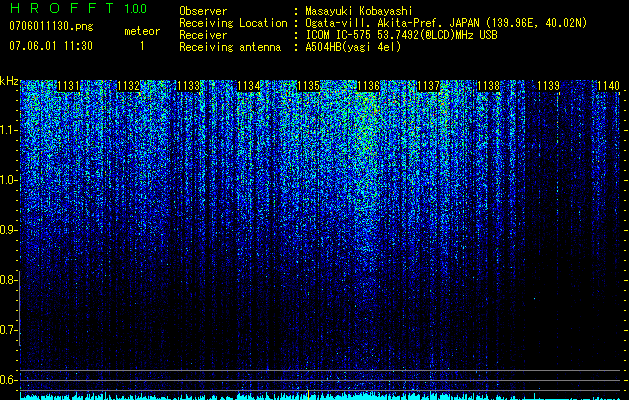The height and width of the screenshot is (400, 629).
Task: Click the 0.9 kHz axis label
Action: pos(8,230)
